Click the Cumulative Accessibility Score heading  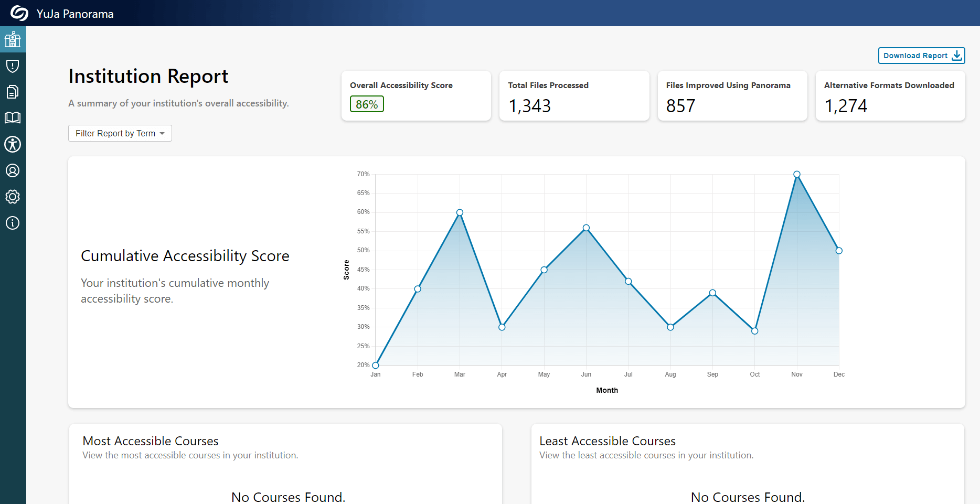(185, 255)
